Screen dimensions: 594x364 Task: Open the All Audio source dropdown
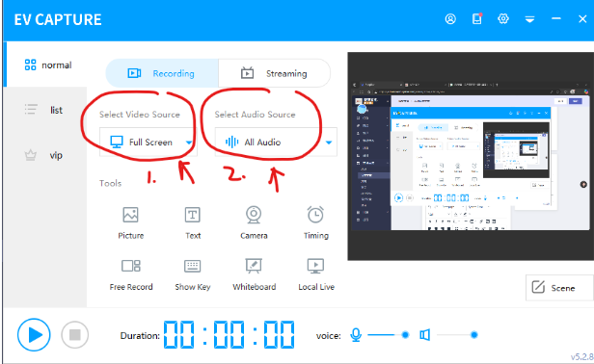click(276, 142)
